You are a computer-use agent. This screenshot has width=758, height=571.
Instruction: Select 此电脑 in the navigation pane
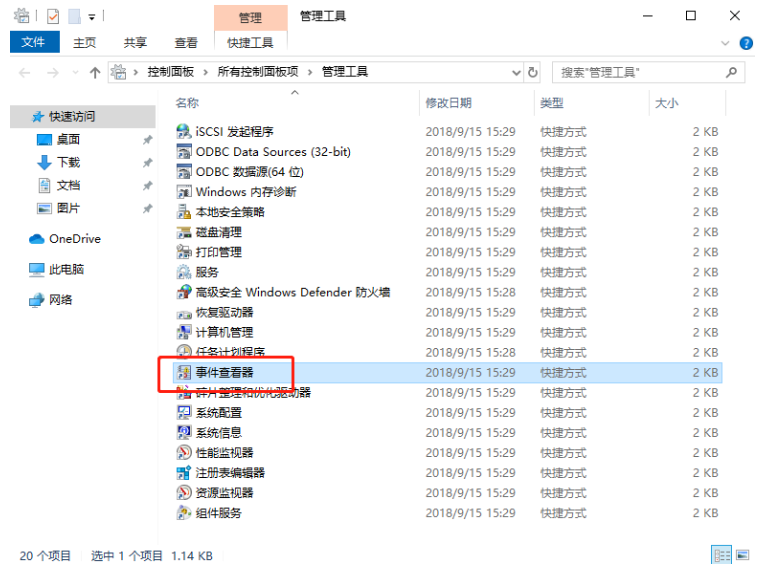point(66,269)
